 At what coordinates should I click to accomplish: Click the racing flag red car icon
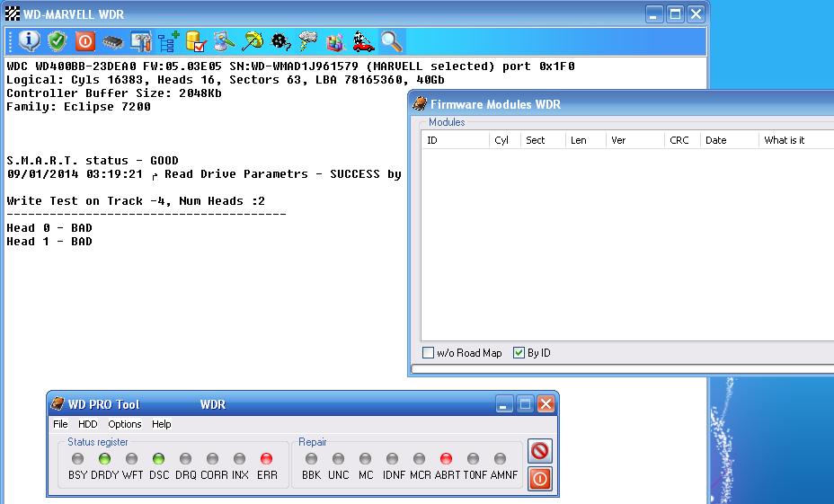[x=363, y=41]
